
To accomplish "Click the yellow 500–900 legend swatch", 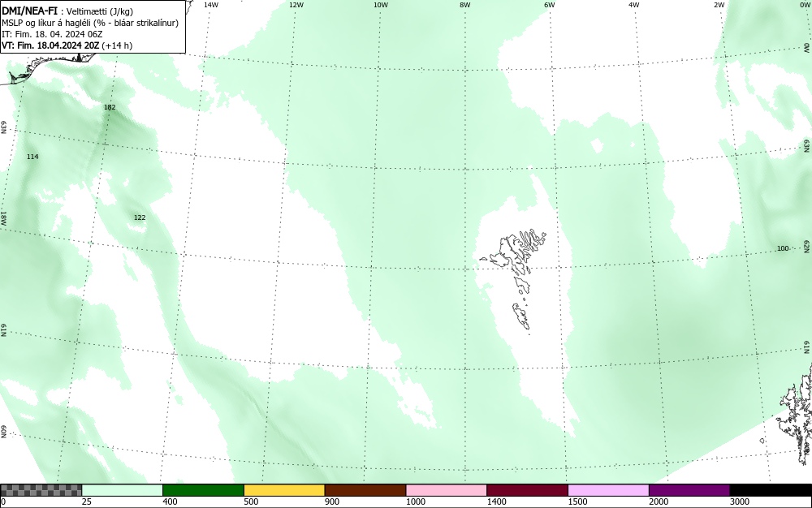I will (x=284, y=490).
